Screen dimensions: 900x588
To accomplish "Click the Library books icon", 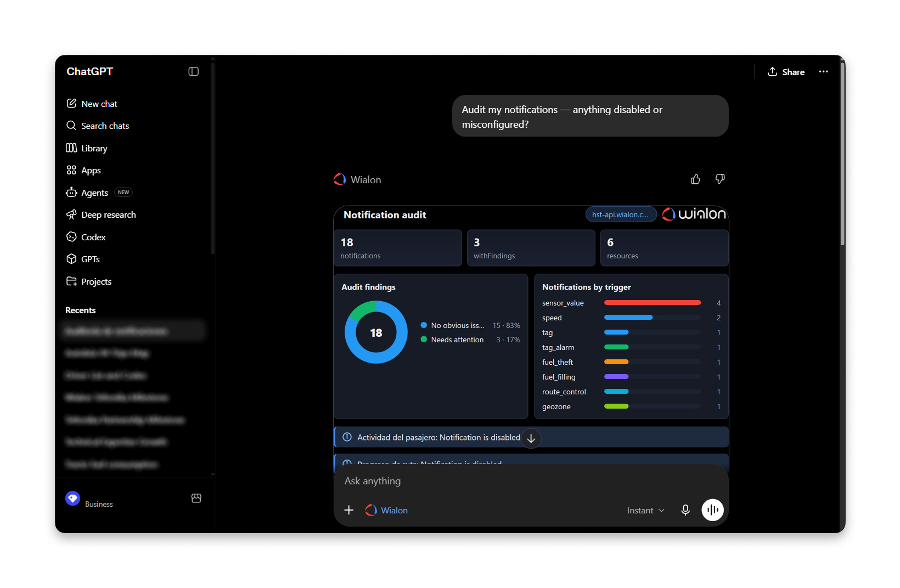I will click(71, 148).
